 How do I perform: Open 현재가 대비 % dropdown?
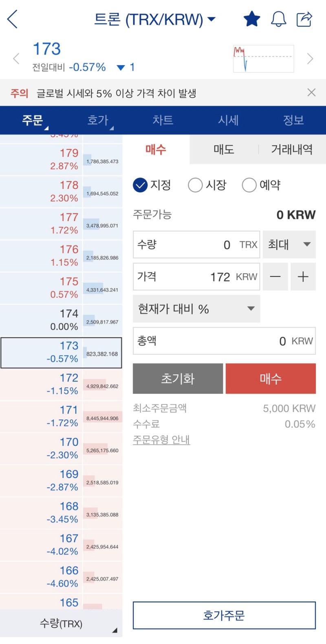(196, 309)
